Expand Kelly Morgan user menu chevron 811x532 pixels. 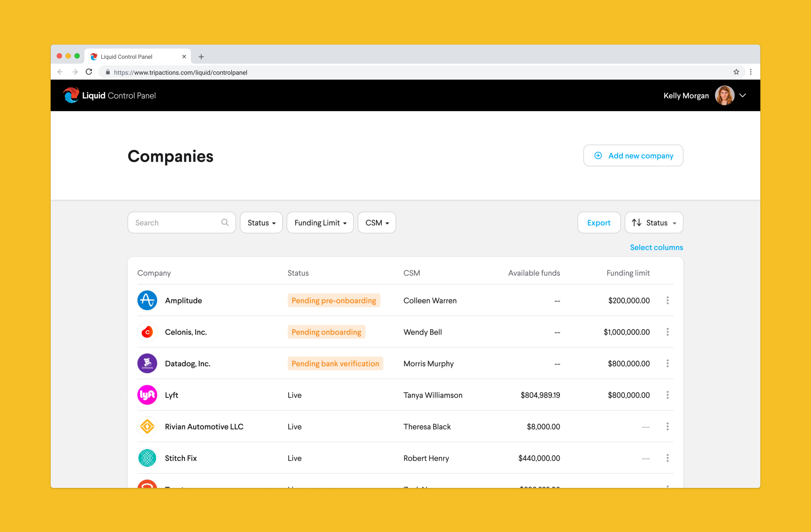pos(743,96)
